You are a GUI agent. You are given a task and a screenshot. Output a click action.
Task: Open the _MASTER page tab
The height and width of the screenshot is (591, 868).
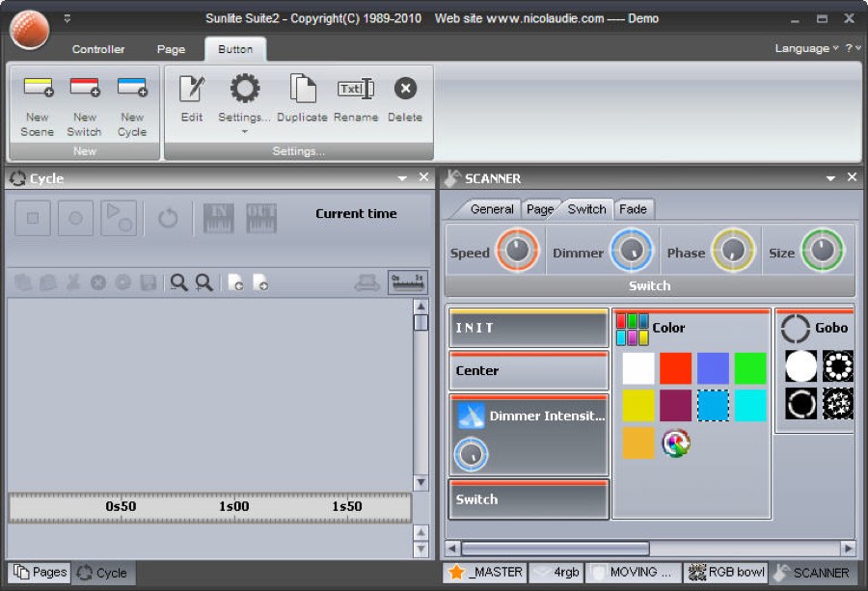tap(485, 572)
